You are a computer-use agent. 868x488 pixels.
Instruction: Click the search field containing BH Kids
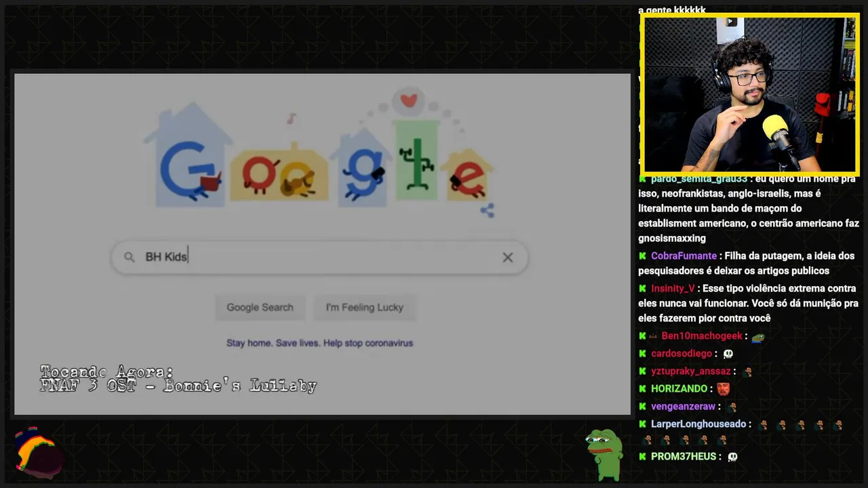tap(319, 258)
